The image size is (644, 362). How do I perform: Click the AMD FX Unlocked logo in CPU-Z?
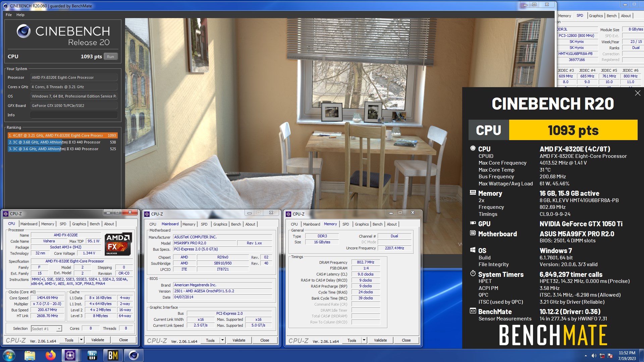[x=118, y=244]
